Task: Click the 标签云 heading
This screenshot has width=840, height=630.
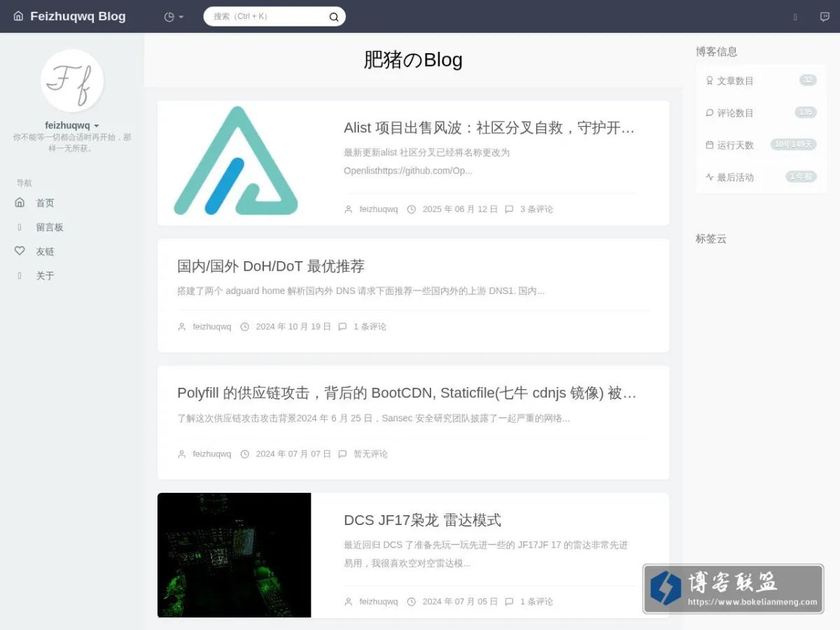Action: pyautogui.click(x=711, y=239)
